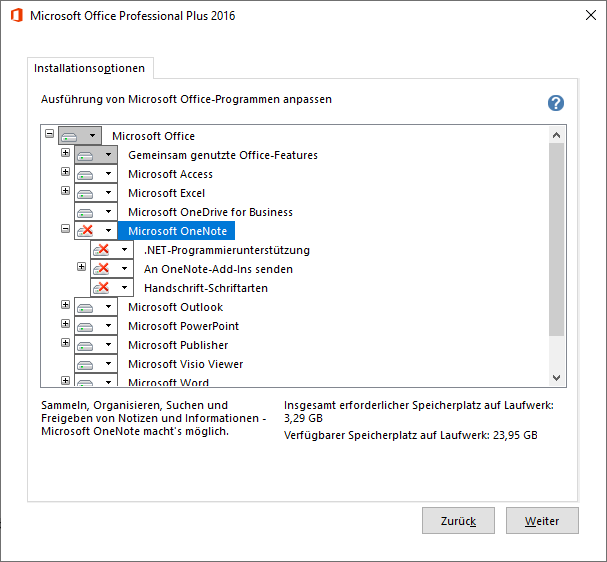Select Microsoft Office root label

tap(154, 136)
